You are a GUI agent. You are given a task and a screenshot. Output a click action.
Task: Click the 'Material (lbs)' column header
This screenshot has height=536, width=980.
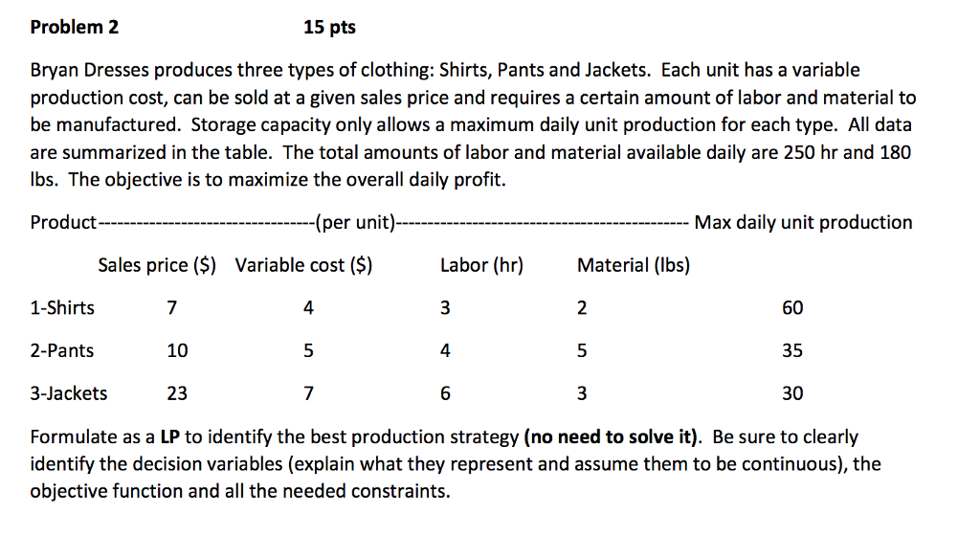point(634,265)
